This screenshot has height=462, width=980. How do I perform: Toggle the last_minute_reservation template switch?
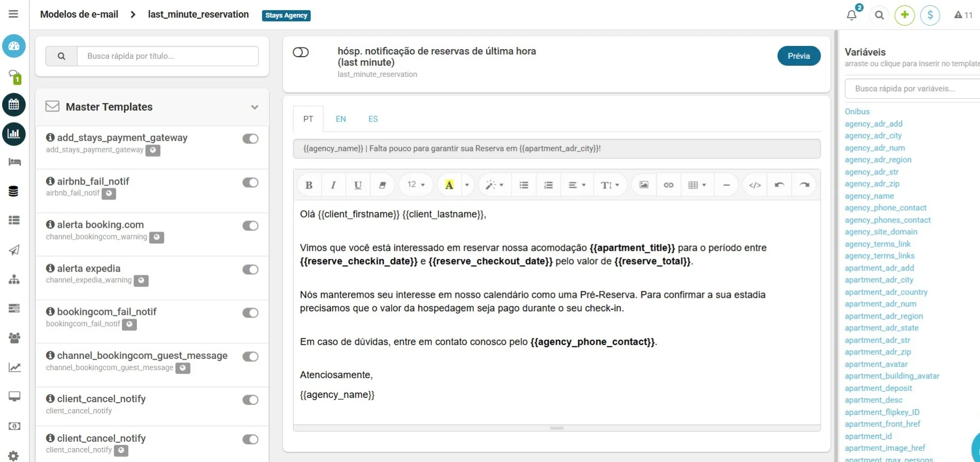point(301,52)
